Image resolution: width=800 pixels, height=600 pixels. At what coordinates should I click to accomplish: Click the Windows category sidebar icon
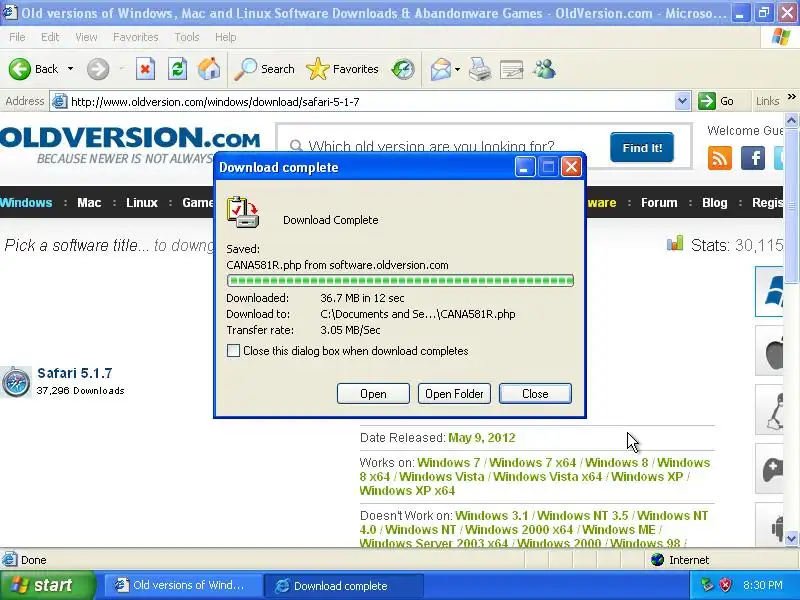(769, 291)
